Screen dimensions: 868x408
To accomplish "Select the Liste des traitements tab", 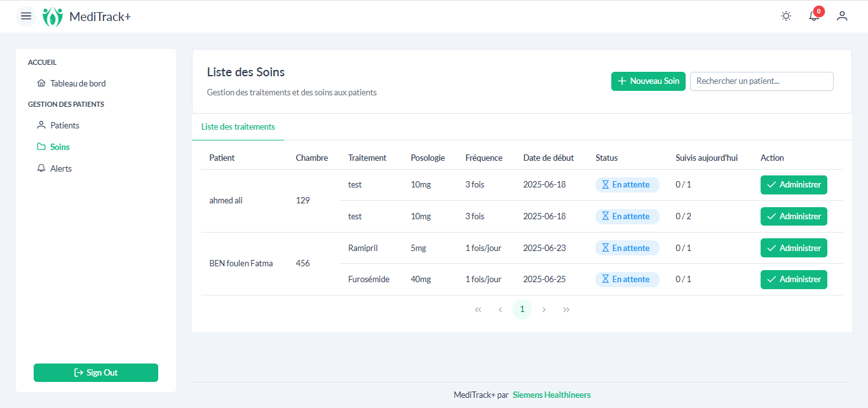I will click(x=238, y=127).
